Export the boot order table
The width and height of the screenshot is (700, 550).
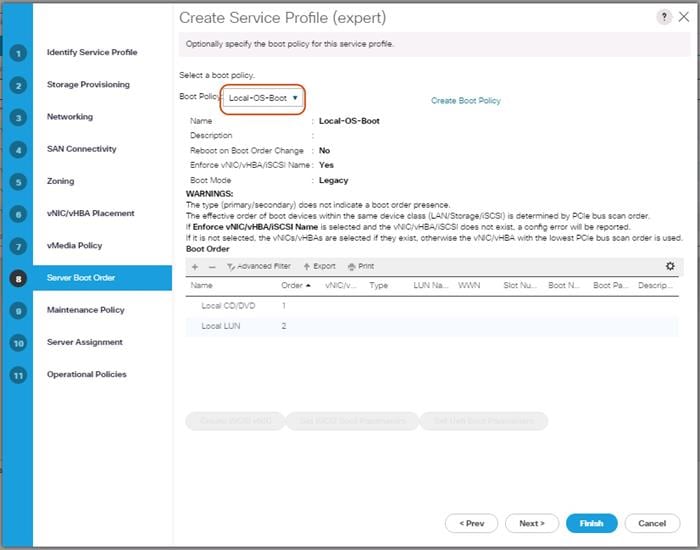[x=320, y=266]
